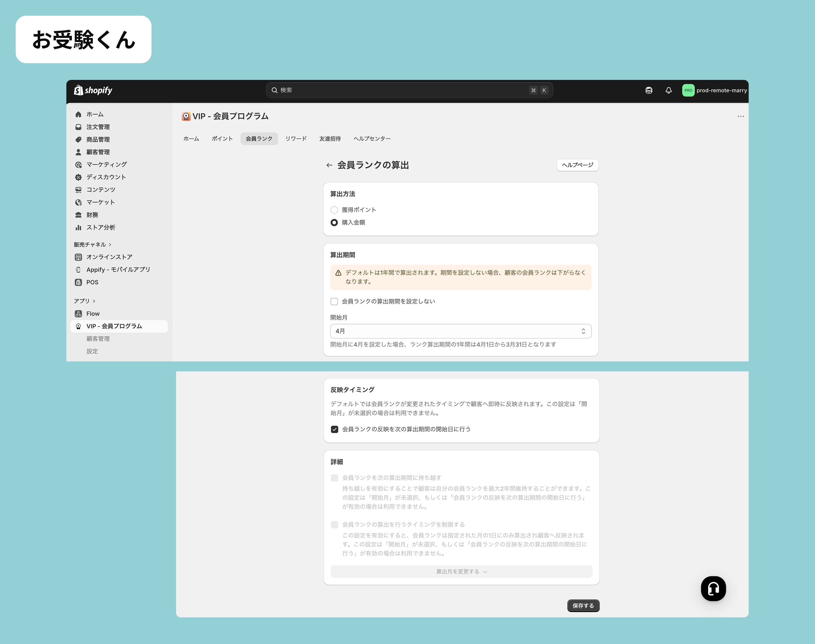Switch to the リワード tab
This screenshot has height=644, width=815.
click(x=296, y=139)
